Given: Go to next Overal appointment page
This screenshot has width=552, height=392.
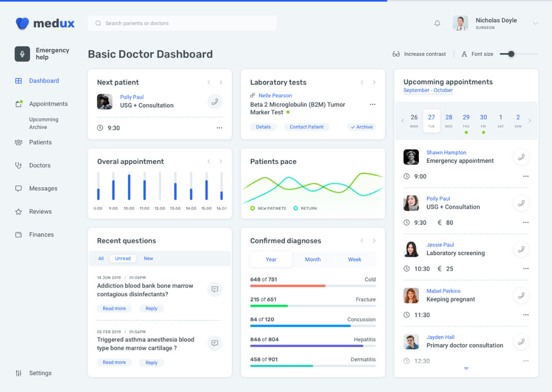Looking at the screenshot, I should (x=221, y=162).
